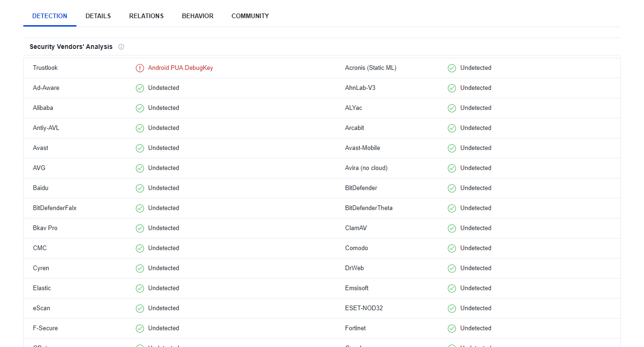Select the CMC vendor name
Viewport: 644px width, 347px height.
click(x=40, y=248)
